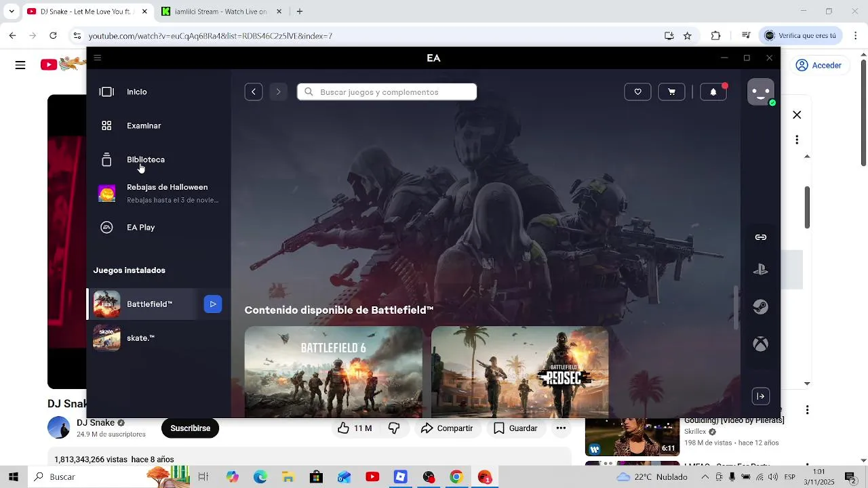Click the Rebajas de Halloween thumbnail icon
This screenshot has width=868, height=488.
(106, 194)
